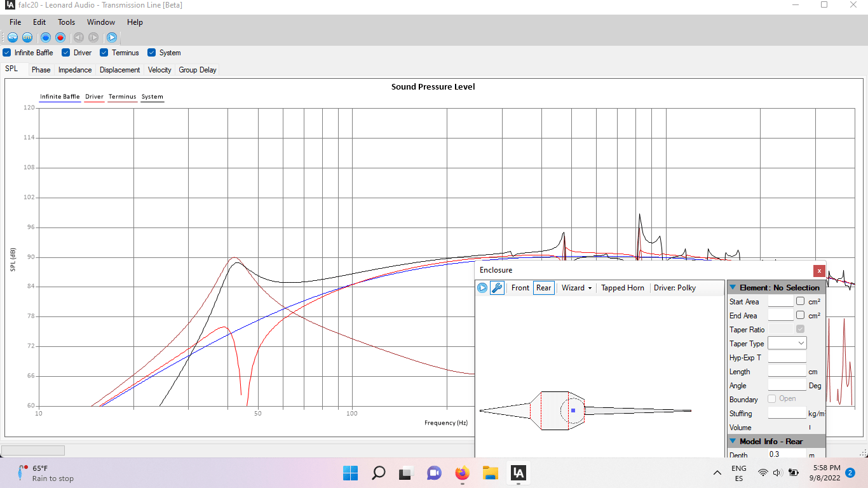This screenshot has height=488, width=868.
Task: Open File Explorer from the taskbar
Action: coord(490,473)
